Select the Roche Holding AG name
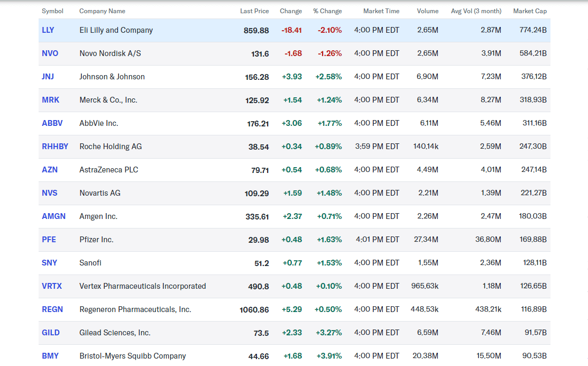The image size is (588, 366). coord(110,147)
